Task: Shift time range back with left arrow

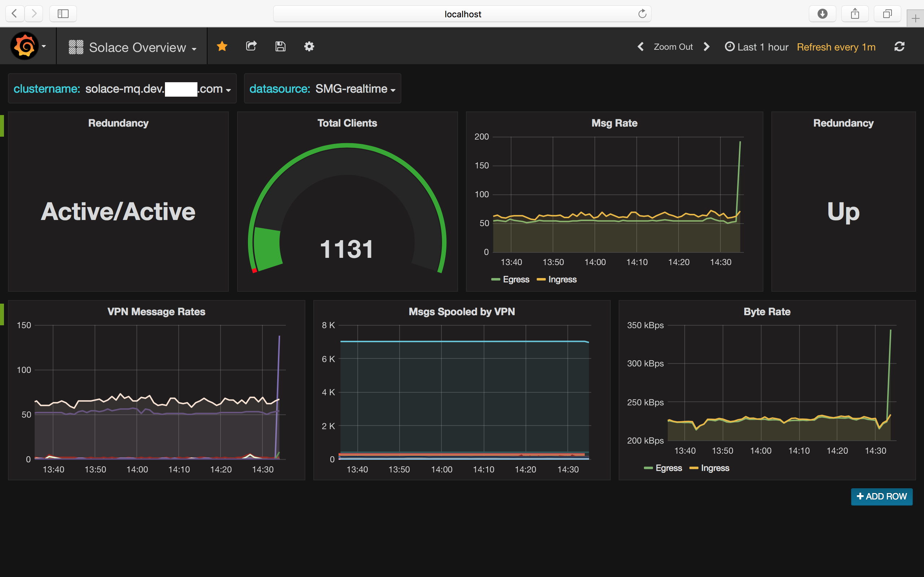Action: point(641,47)
